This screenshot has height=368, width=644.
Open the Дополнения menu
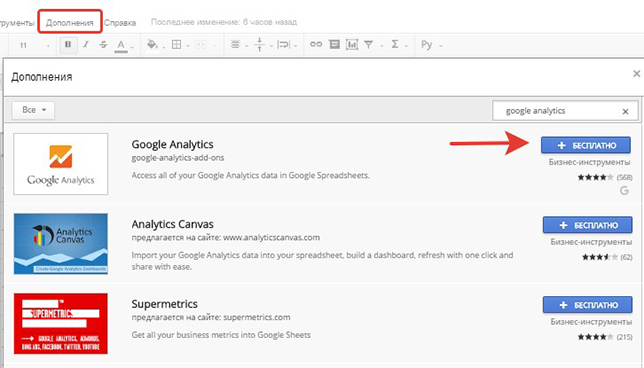coord(69,23)
